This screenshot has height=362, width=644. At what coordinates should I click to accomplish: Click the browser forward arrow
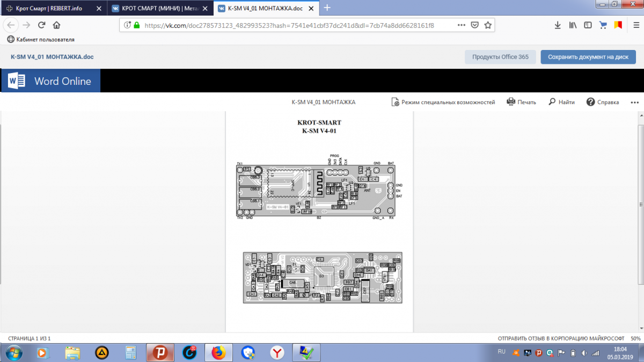pyautogui.click(x=26, y=25)
